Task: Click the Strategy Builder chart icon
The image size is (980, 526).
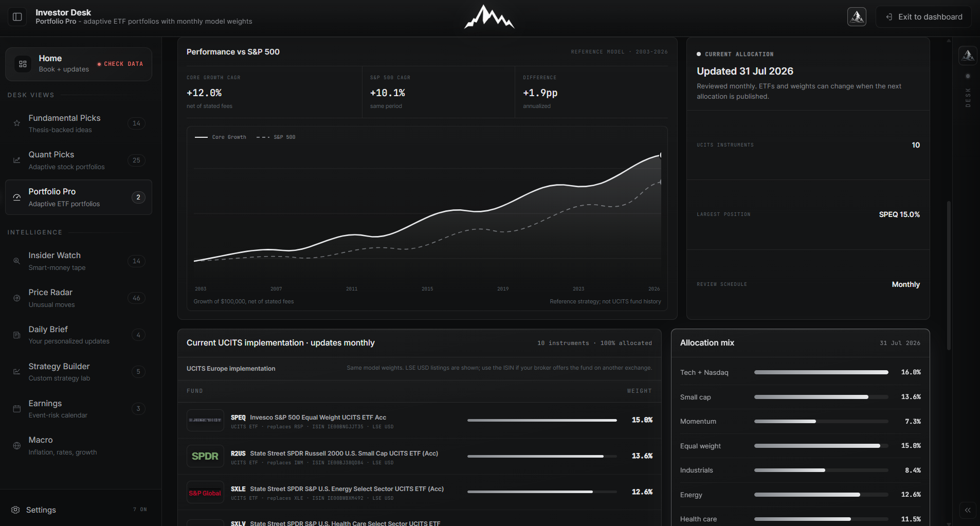Action: [x=17, y=372]
